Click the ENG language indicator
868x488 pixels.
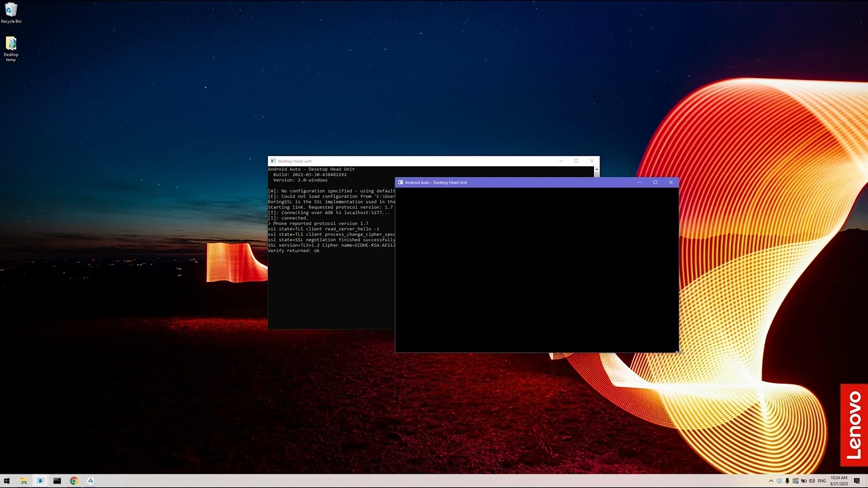(822, 481)
